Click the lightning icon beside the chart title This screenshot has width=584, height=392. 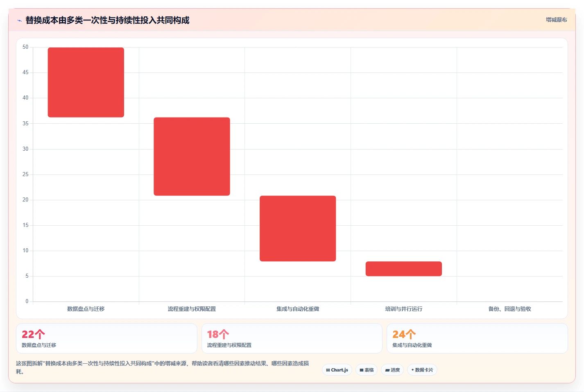[x=19, y=20]
